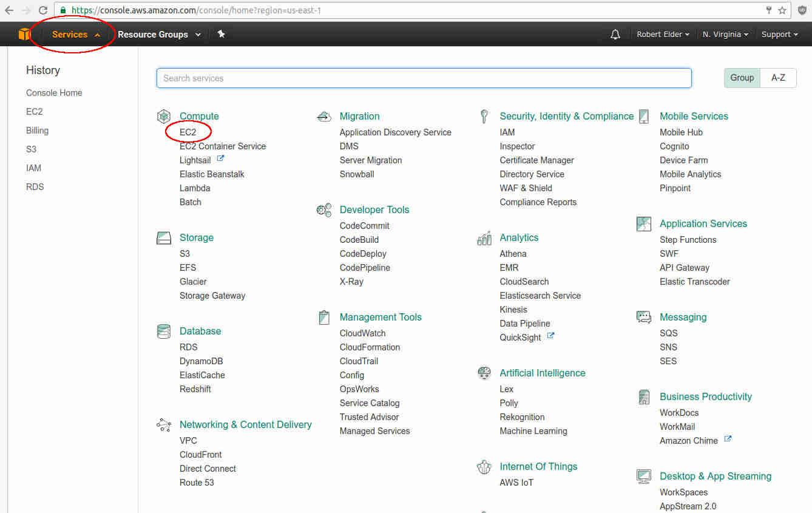Click the Storage category icon
This screenshot has width=812, height=513.
pyautogui.click(x=163, y=237)
